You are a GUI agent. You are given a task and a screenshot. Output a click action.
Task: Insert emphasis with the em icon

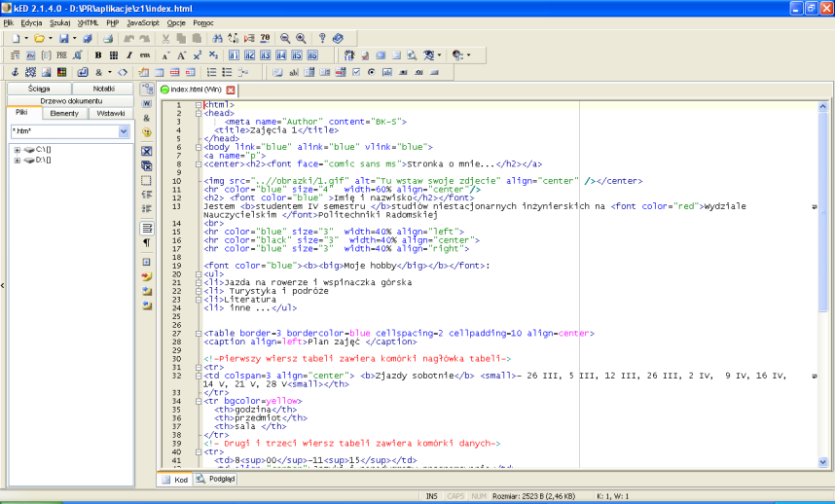(145, 55)
